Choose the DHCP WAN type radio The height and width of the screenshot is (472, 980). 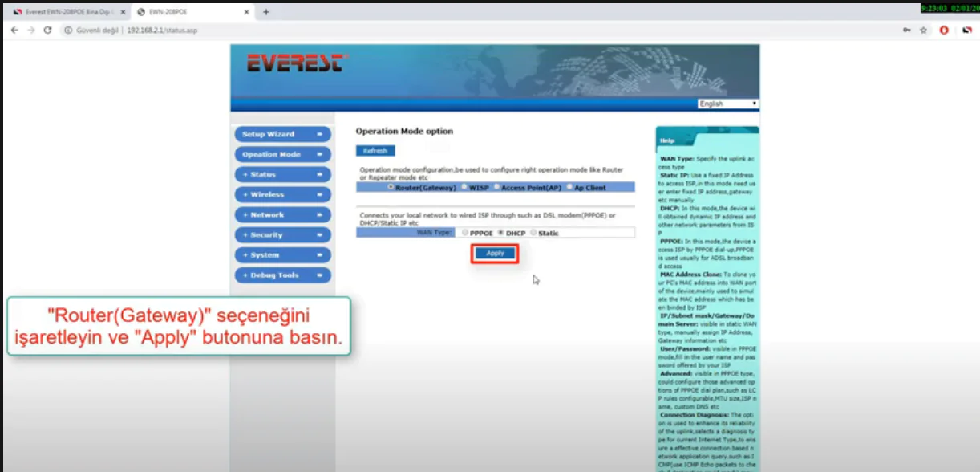click(x=501, y=233)
